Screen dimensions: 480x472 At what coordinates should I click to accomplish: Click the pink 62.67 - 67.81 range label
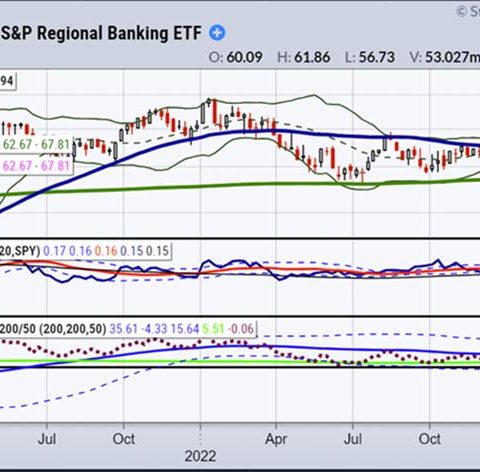(x=36, y=166)
